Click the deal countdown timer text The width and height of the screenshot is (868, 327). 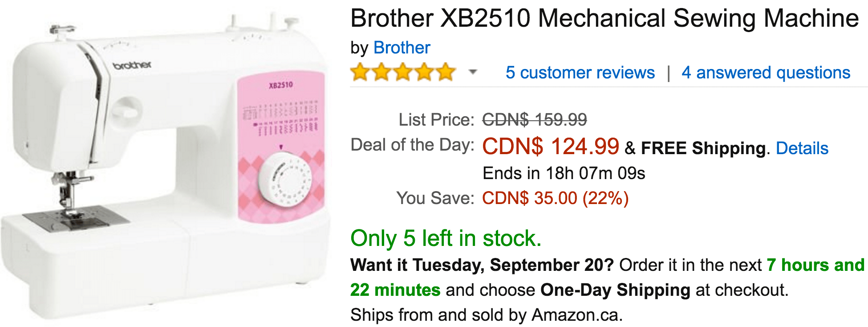(x=564, y=173)
